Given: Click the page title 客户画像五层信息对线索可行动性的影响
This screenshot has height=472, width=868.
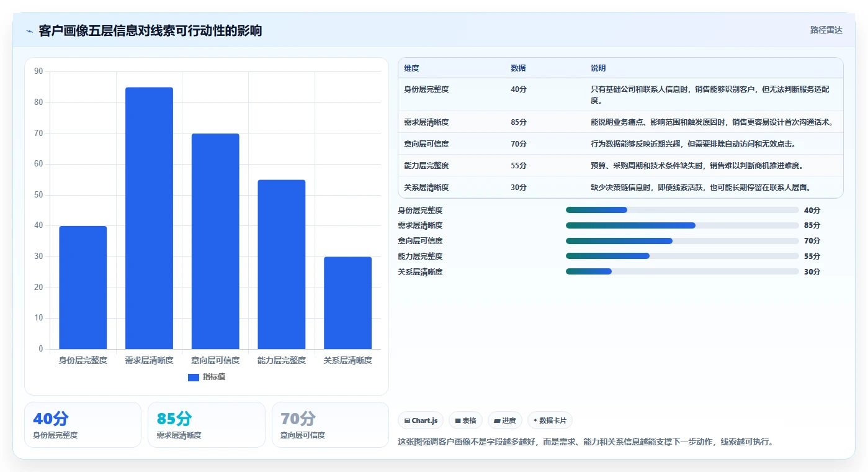Looking at the screenshot, I should pyautogui.click(x=150, y=31).
